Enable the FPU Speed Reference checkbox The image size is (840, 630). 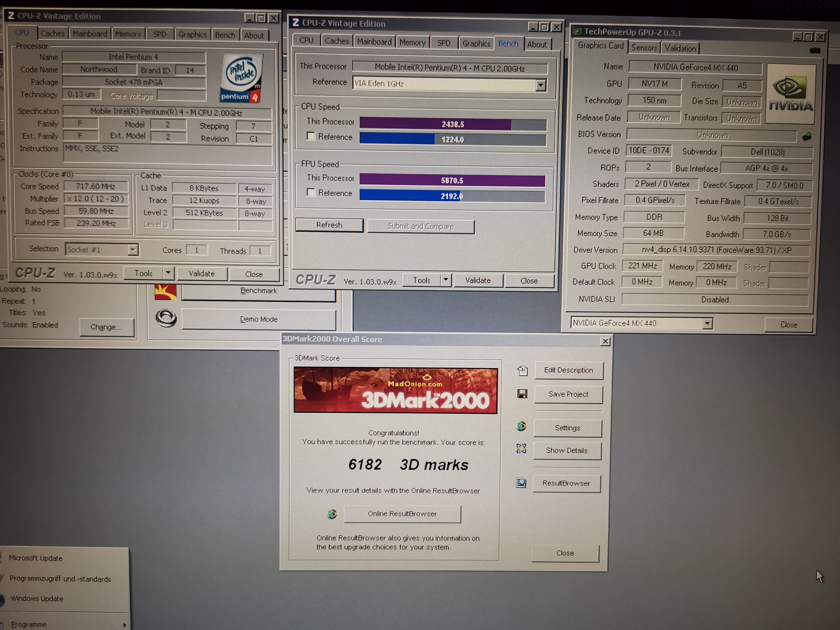[x=311, y=192]
